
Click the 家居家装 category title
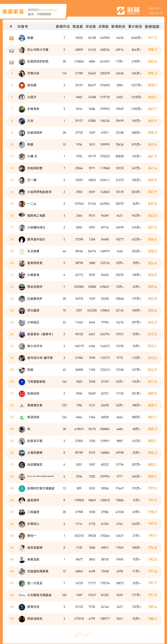click(x=13, y=12)
